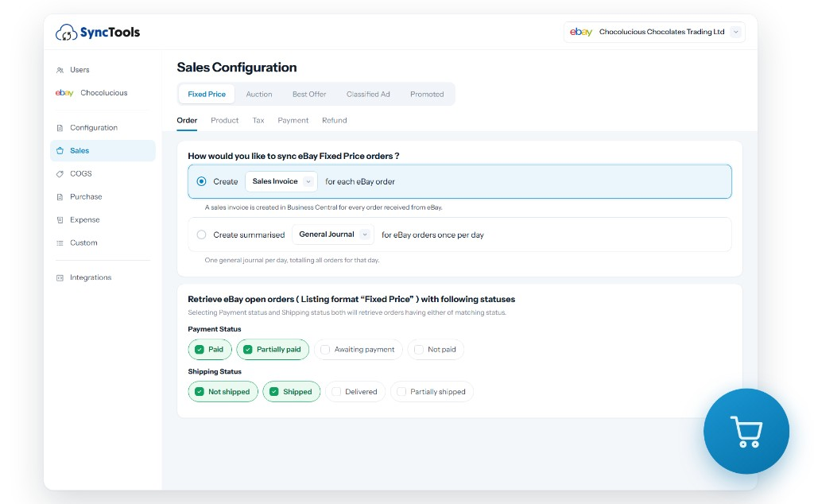Image resolution: width=814 pixels, height=504 pixels.
Task: Click the COGS tag icon
Action: (60, 174)
